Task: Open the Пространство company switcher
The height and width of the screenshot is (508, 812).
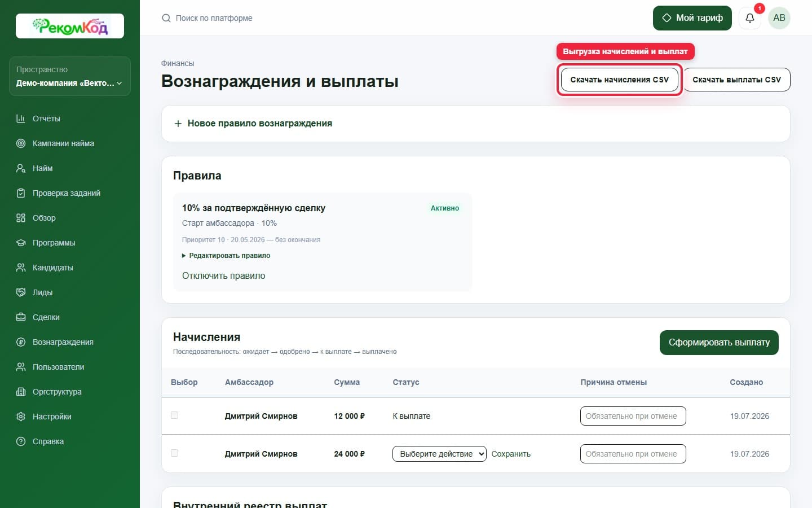Action: pyautogui.click(x=70, y=76)
